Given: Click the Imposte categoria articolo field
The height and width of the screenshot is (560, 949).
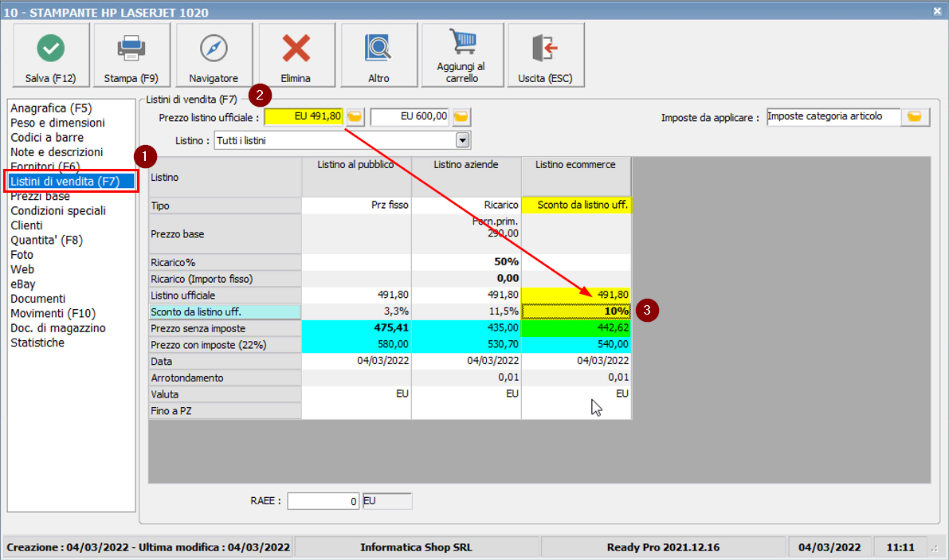Looking at the screenshot, I should click(833, 117).
